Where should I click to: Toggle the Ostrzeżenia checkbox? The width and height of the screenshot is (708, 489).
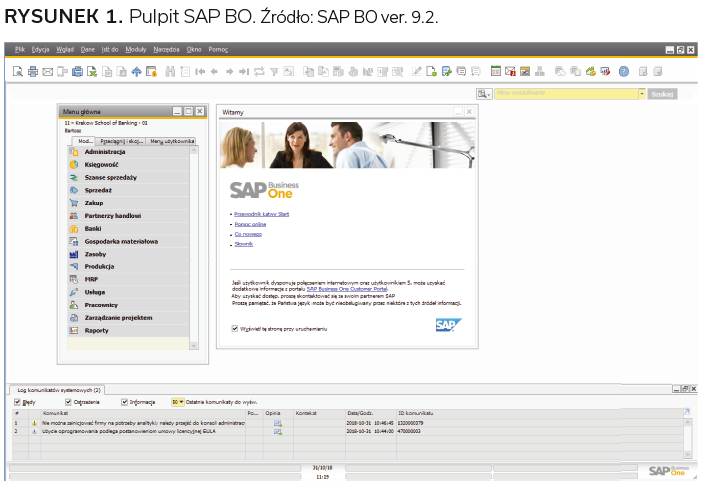[x=69, y=402]
